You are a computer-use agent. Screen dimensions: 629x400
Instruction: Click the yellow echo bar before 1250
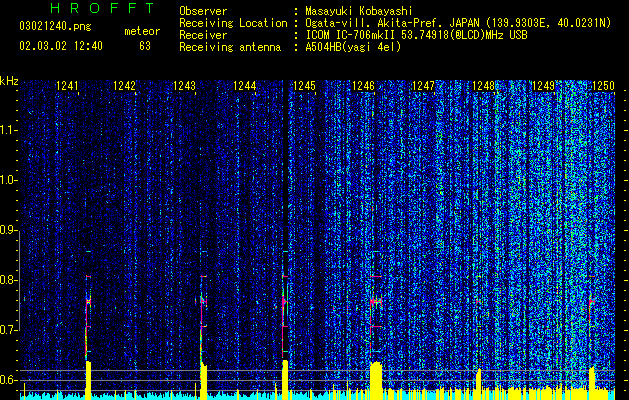(592, 383)
